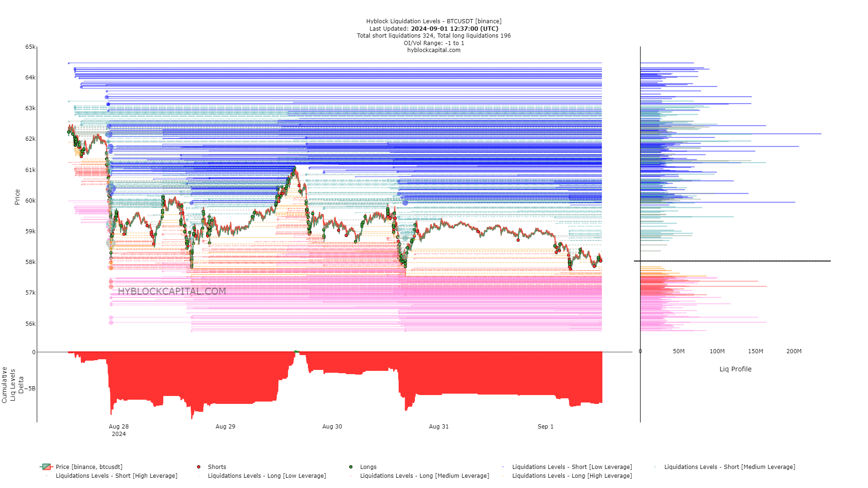The image size is (868, 488).
Task: Click the 63k price axis label
Action: (x=30, y=108)
